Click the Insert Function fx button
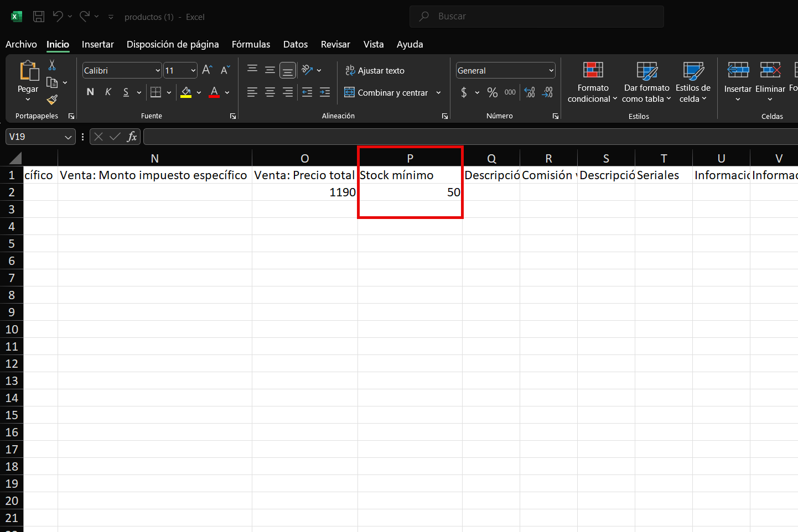Viewport: 798px width, 532px height. [132, 137]
